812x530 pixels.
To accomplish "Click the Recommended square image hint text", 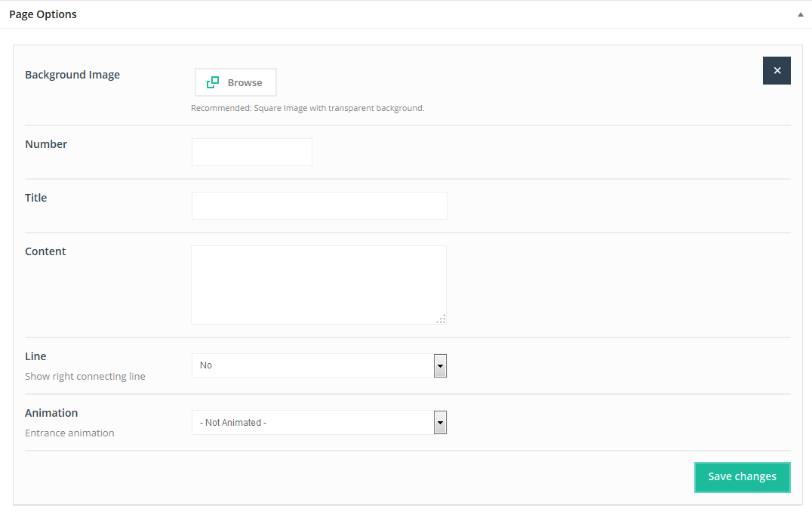I will (x=307, y=108).
